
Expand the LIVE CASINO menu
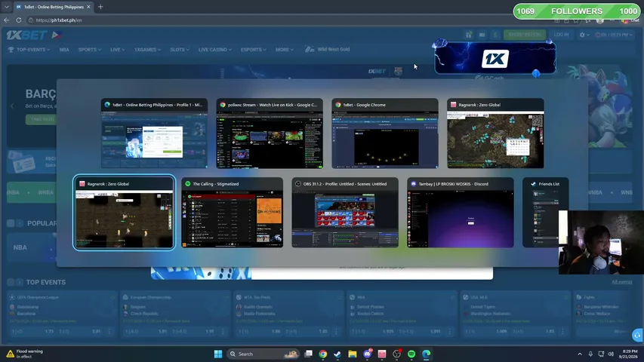pyautogui.click(x=215, y=50)
